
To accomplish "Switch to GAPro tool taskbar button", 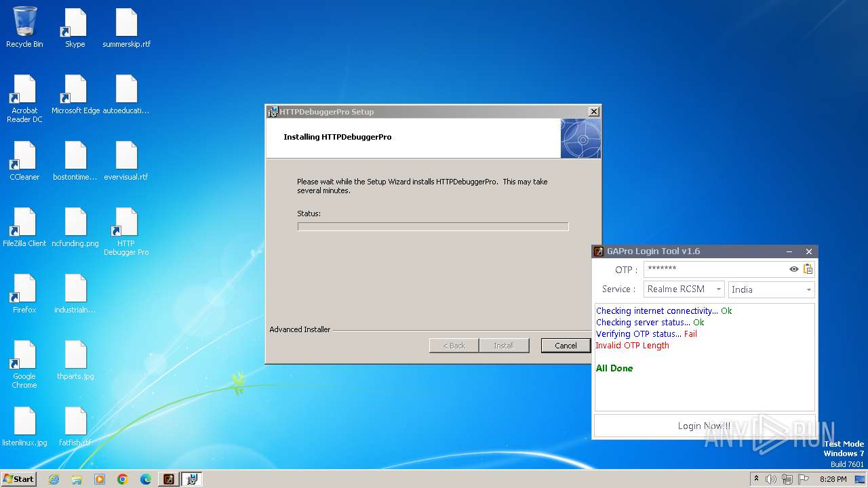I will (x=169, y=479).
